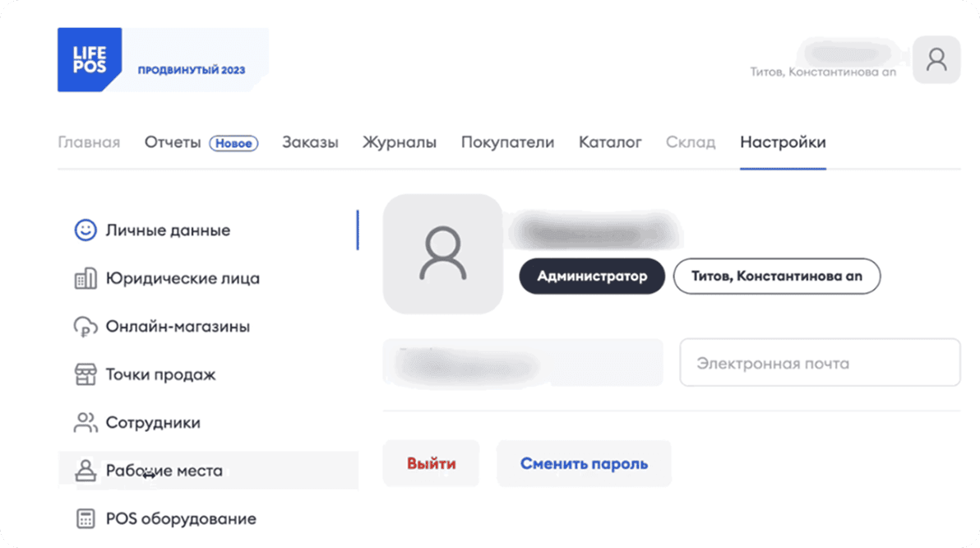This screenshot has height=548, width=980.
Task: Click the shop icon beside Точки продаж
Action: coord(86,374)
